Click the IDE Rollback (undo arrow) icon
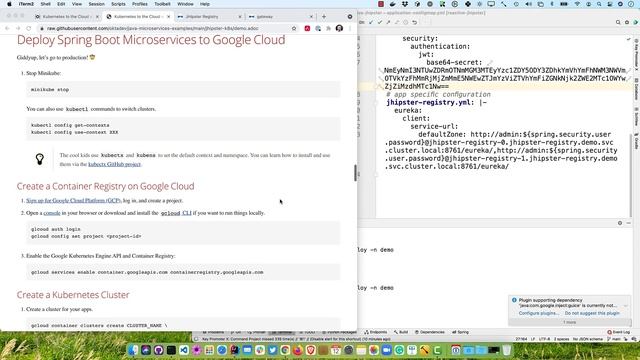The width and height of the screenshot is (640, 360). (x=414, y=22)
